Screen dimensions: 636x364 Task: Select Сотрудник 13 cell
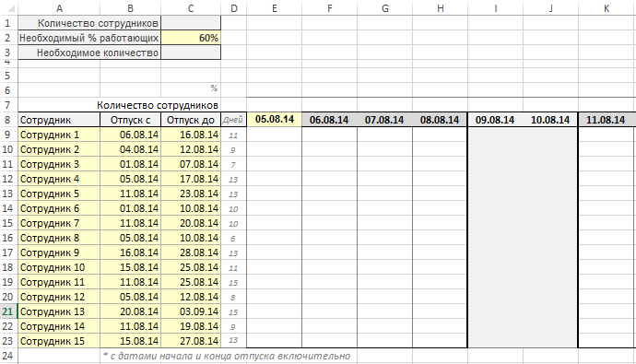[59, 311]
